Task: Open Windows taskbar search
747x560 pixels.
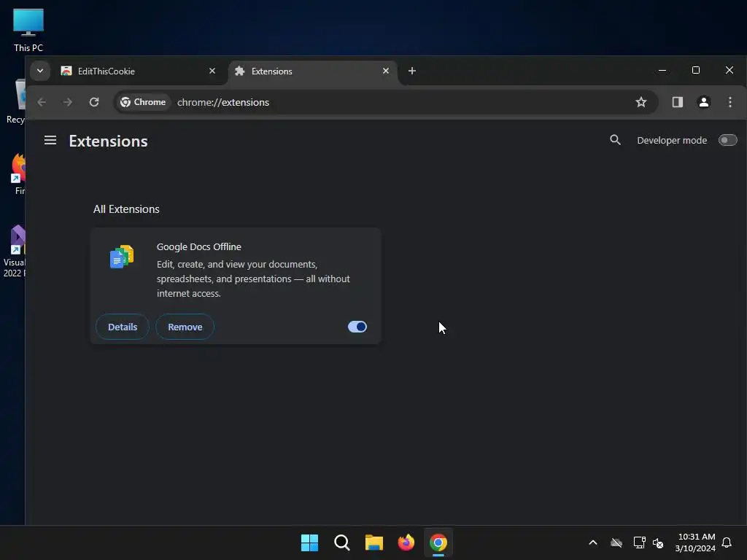Action: [342, 542]
